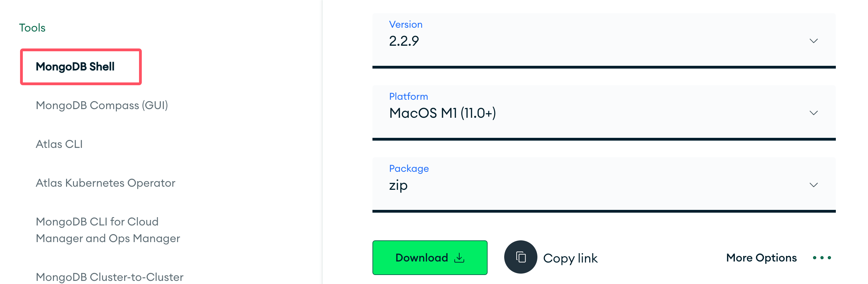
Task: Click Copy link text
Action: (x=570, y=258)
